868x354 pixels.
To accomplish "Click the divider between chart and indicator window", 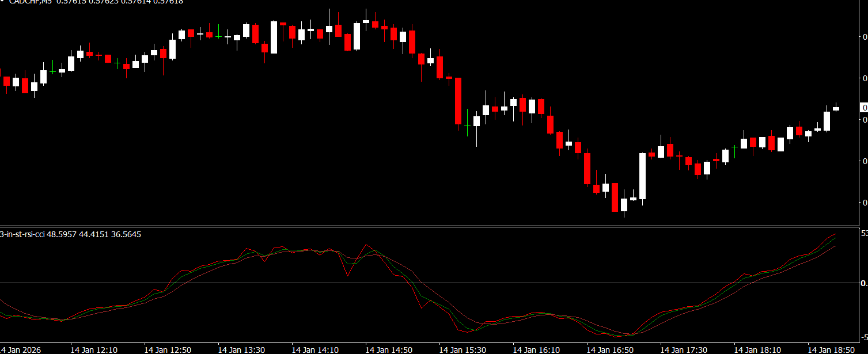I will point(429,226).
